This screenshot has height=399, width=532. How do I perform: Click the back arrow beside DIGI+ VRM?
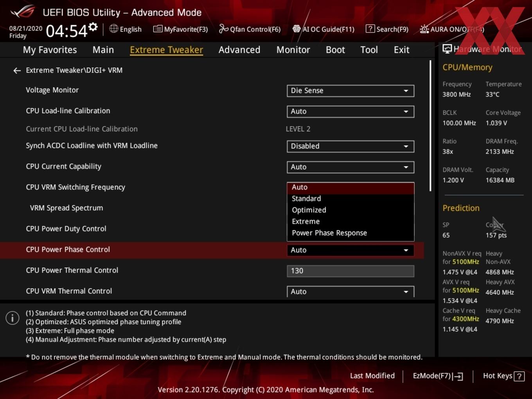(x=17, y=70)
